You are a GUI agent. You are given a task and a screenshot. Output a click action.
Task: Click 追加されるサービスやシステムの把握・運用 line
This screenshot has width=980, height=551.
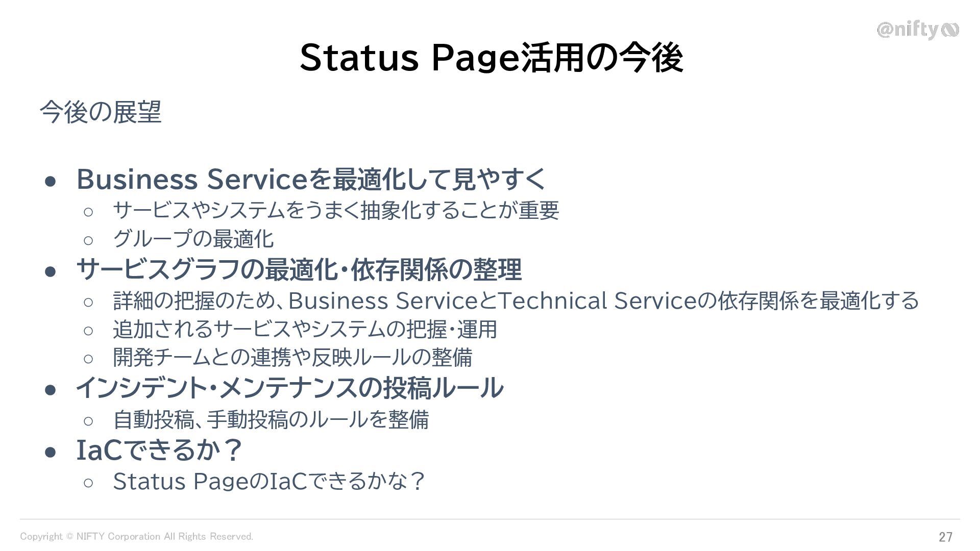pos(305,329)
